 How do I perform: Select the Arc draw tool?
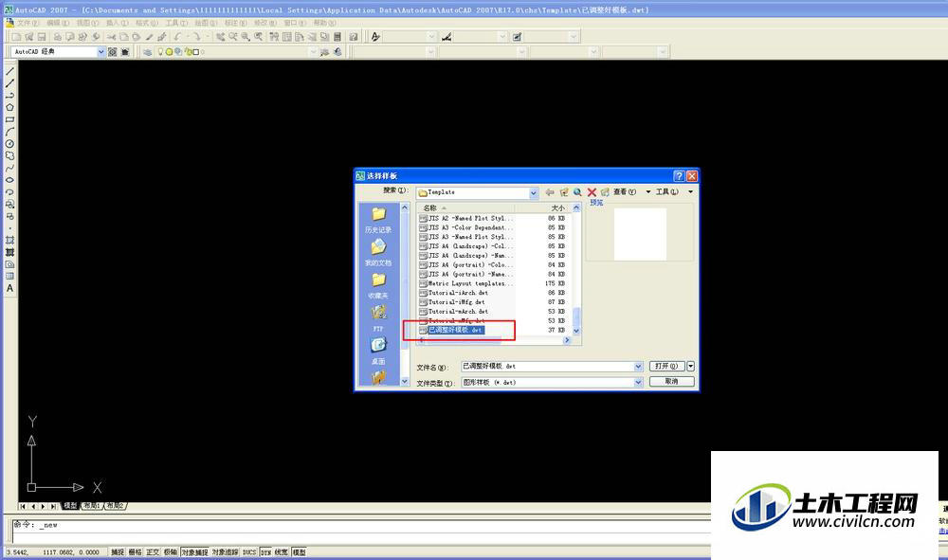pyautogui.click(x=9, y=132)
